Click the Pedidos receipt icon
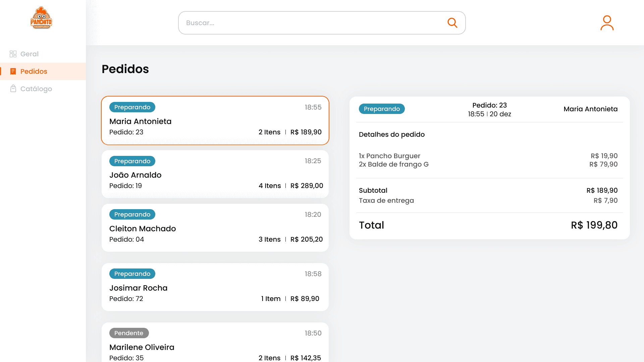This screenshot has width=644, height=362. click(x=13, y=71)
